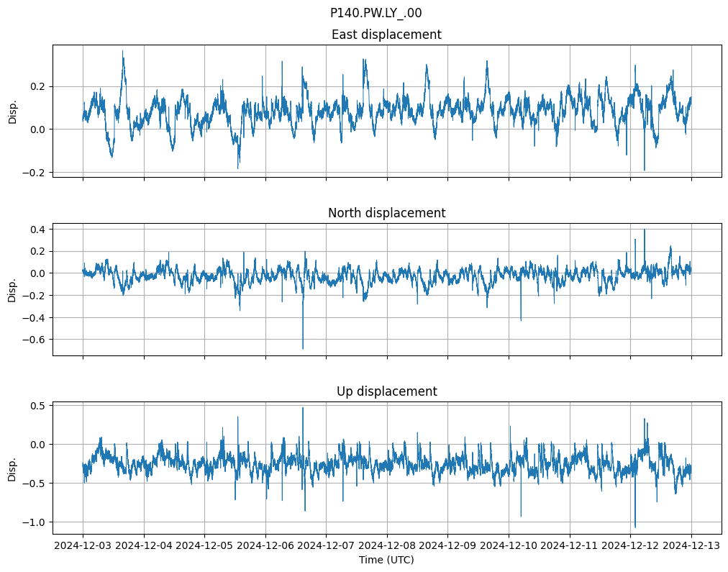Click the −0.2 tick on East plot
This screenshot has width=728, height=572.
pyautogui.click(x=35, y=173)
